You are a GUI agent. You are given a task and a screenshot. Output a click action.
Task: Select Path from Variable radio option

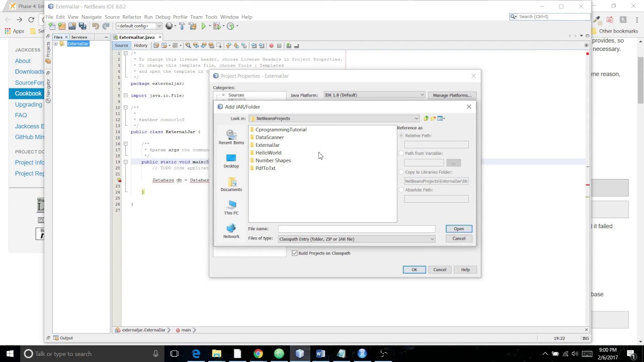[401, 153]
